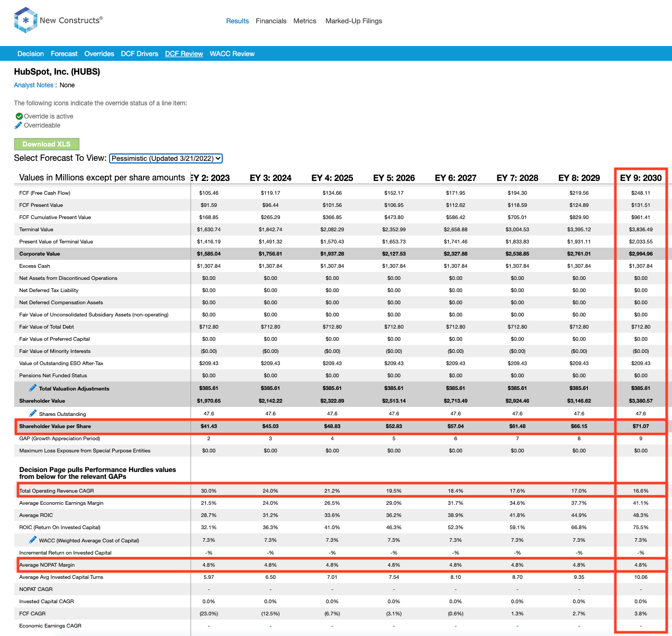Click the Invested Capital CAGR row label
This screenshot has height=636, width=672.
pos(47,602)
